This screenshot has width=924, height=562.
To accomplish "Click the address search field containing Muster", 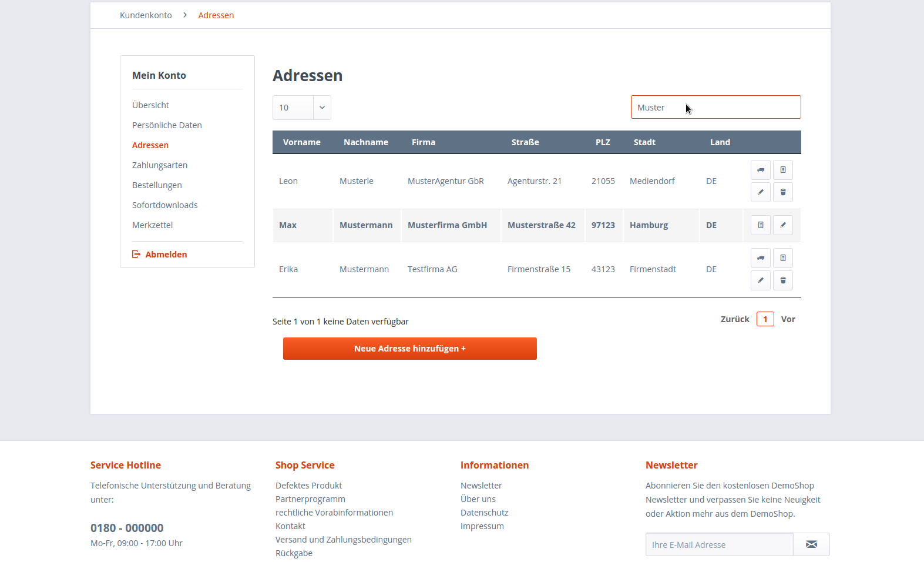I will [716, 107].
